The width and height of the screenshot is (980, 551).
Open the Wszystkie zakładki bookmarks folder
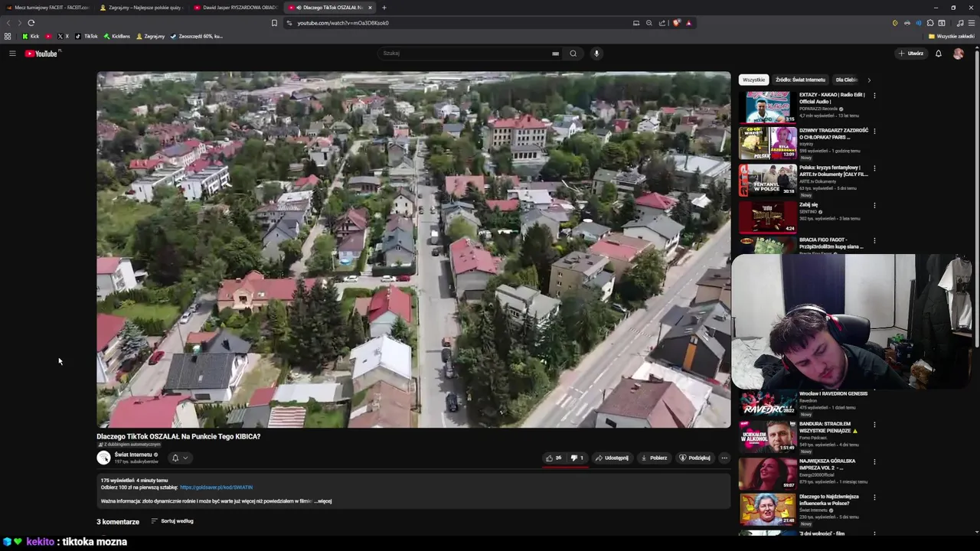coord(952,36)
